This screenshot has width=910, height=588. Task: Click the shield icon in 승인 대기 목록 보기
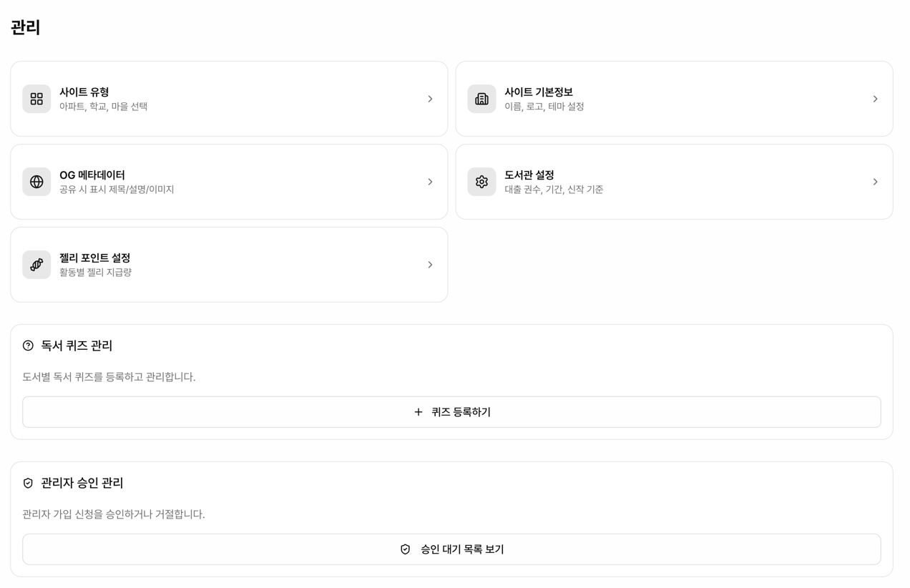[405, 549]
